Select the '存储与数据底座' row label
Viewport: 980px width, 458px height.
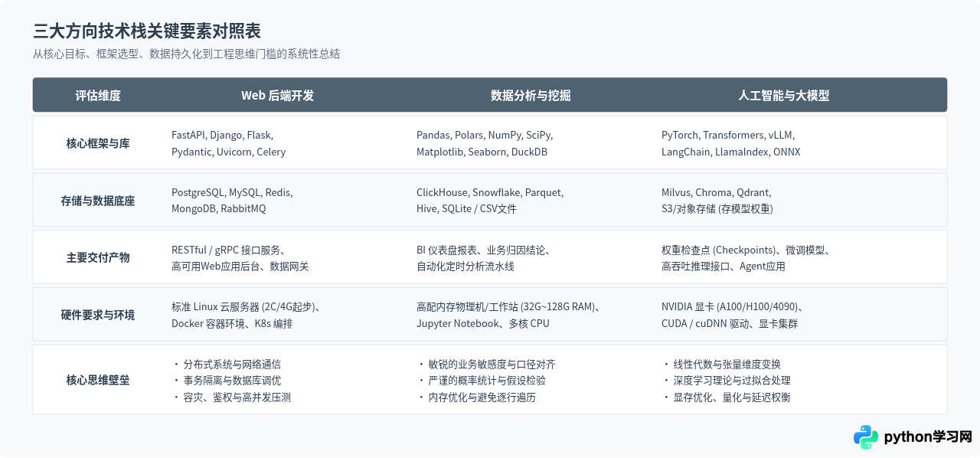coord(98,201)
